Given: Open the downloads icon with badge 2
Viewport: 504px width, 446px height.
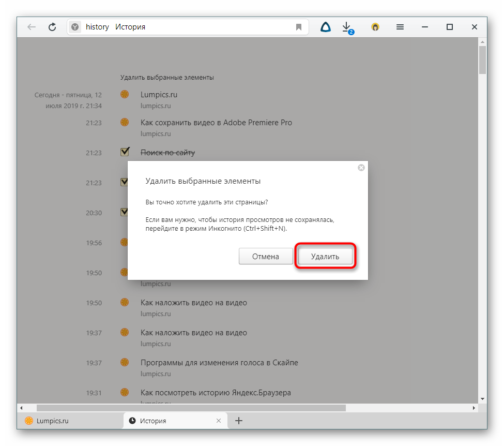Looking at the screenshot, I should coord(347,27).
